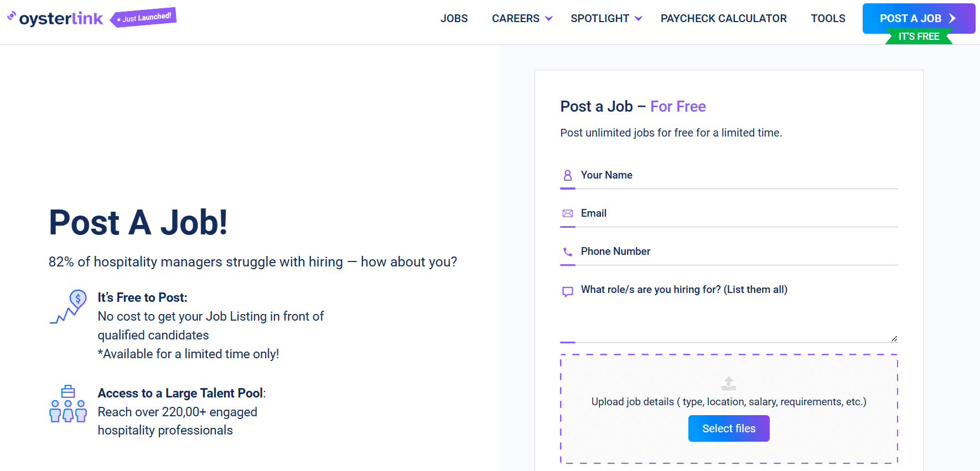Click the POST A JOB button

(x=919, y=19)
